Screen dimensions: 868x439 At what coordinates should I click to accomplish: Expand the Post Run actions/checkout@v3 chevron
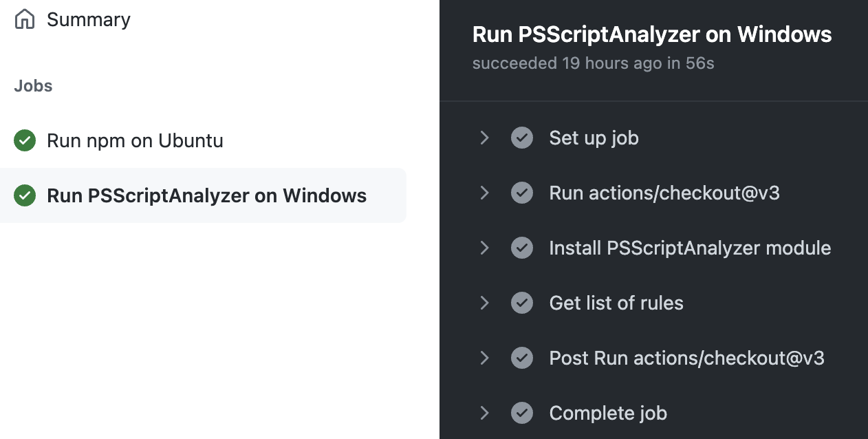(484, 358)
